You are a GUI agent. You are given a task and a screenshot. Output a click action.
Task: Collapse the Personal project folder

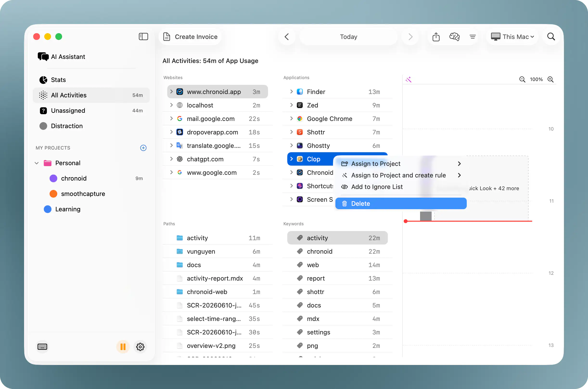pyautogui.click(x=37, y=163)
